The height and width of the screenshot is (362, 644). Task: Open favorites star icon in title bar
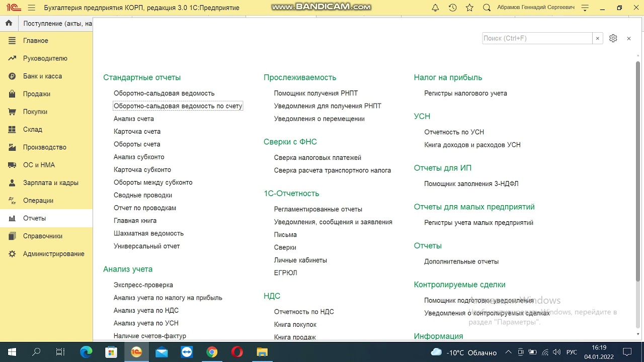(469, 8)
